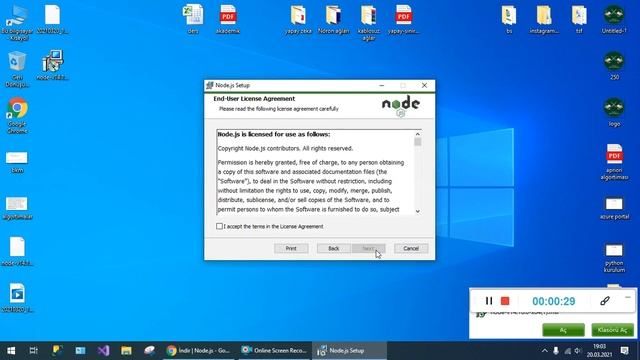Select the yapay-sinir PDF icon
The width and height of the screenshot is (640, 360).
tap(404, 19)
